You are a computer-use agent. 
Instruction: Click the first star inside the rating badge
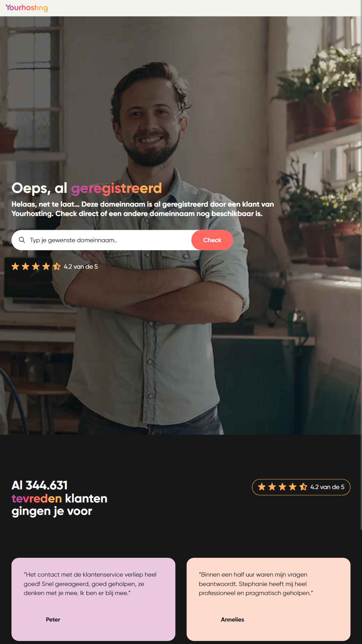click(x=262, y=487)
